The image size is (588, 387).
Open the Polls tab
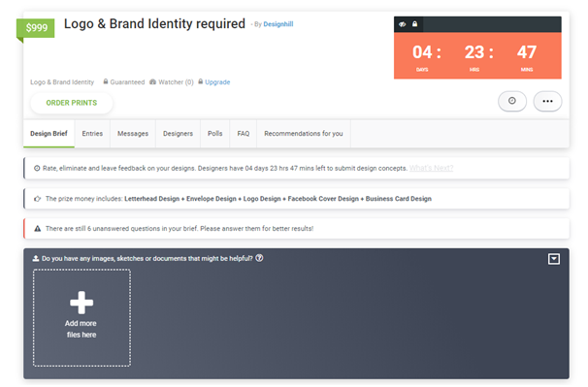214,134
